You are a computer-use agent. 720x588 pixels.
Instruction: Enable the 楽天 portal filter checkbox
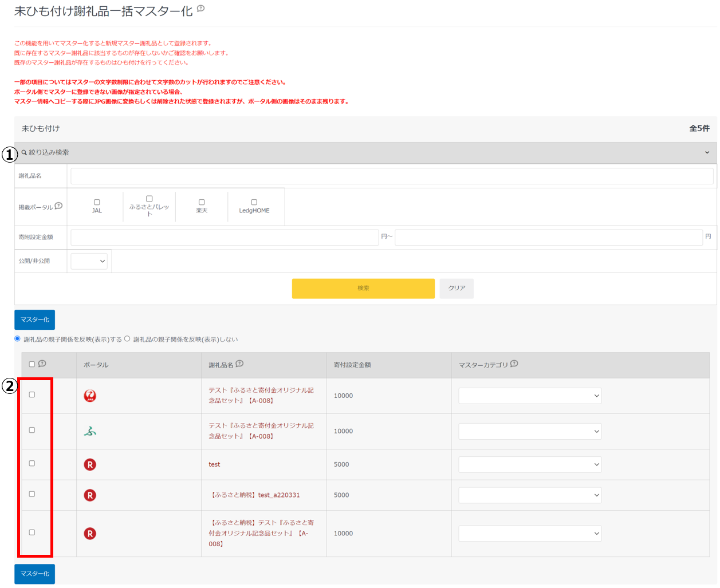point(202,202)
